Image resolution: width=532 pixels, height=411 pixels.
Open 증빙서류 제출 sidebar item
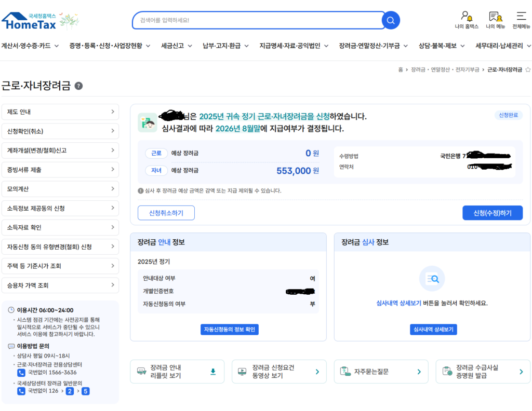pos(60,170)
